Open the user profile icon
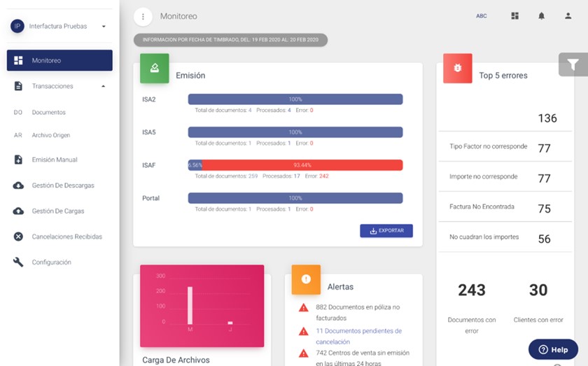The width and height of the screenshot is (588, 366). click(x=568, y=16)
